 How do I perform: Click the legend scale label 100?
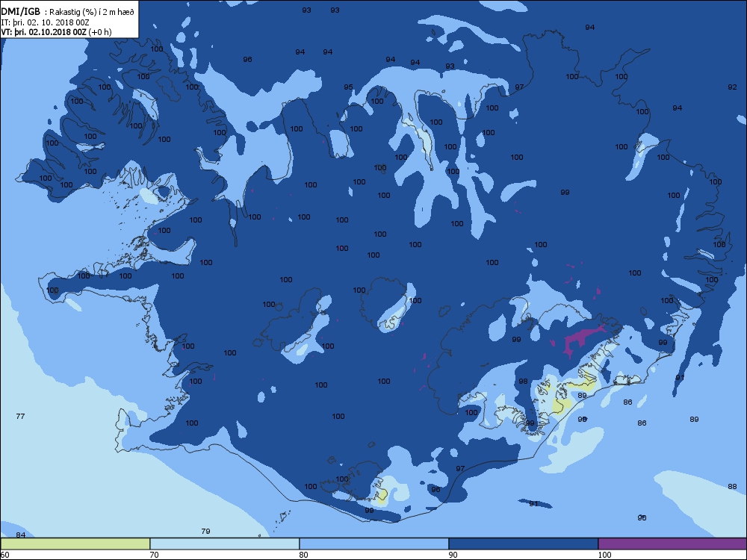[x=604, y=555]
